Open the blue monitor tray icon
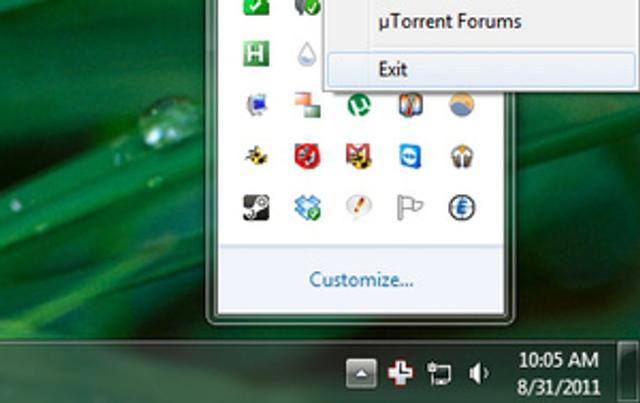The width and height of the screenshot is (640, 403). [256, 105]
